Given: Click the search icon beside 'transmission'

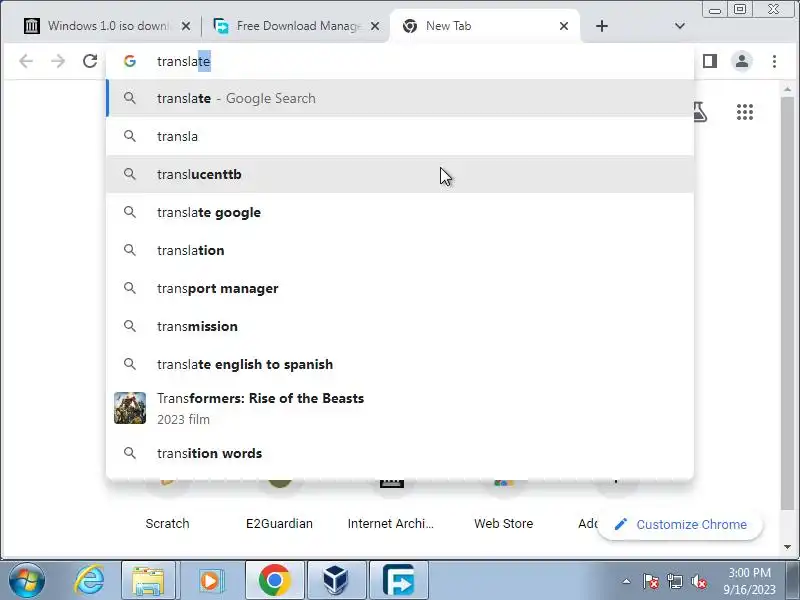Looking at the screenshot, I should pos(130,326).
